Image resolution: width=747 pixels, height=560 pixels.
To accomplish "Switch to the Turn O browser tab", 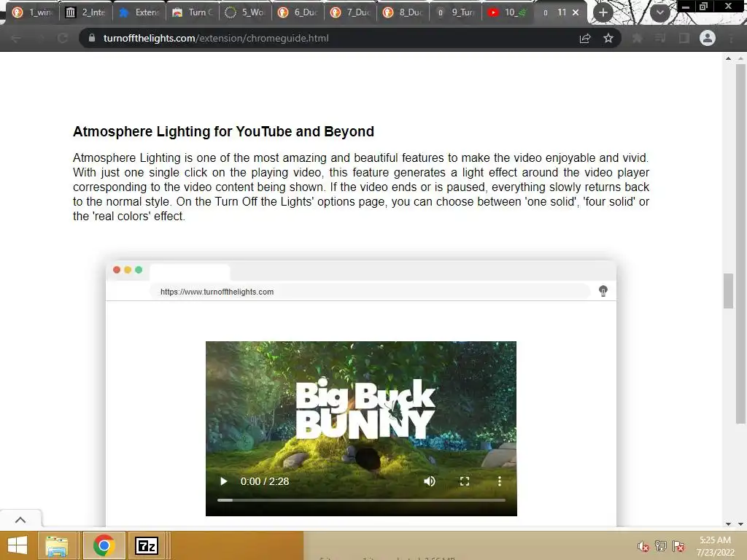I will coord(192,12).
